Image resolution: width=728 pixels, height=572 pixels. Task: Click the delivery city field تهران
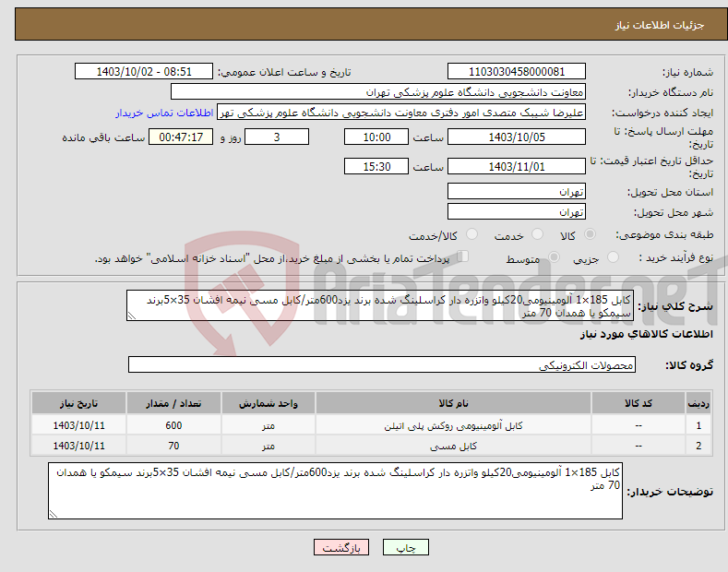517,211
